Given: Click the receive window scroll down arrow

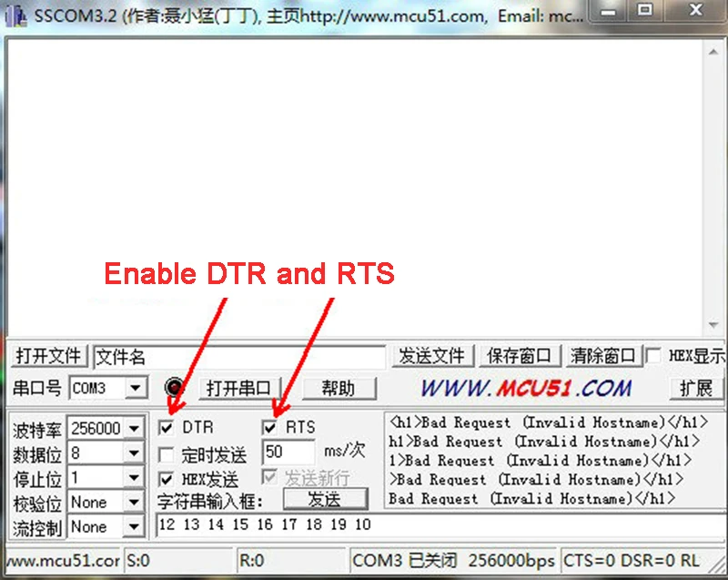Looking at the screenshot, I should coord(713,324).
